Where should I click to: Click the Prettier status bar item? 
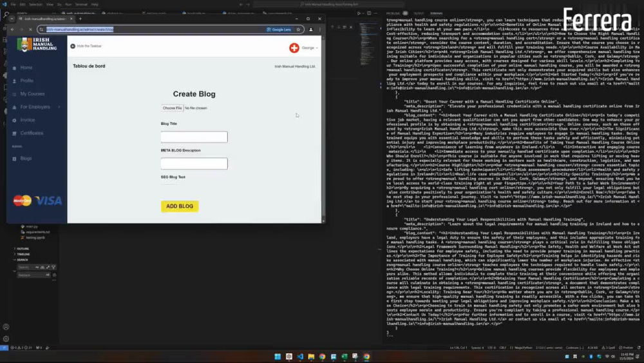tap(627, 348)
